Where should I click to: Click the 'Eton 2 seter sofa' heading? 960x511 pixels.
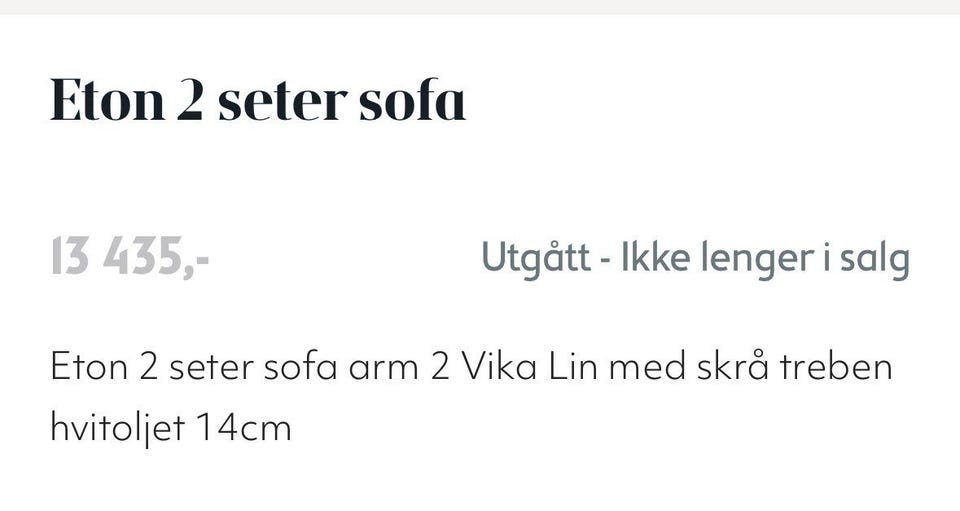point(258,103)
